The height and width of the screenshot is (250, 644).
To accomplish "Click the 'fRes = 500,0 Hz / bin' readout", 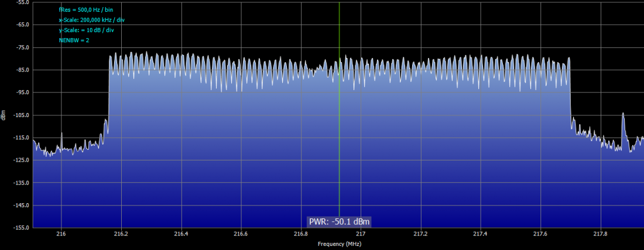I will click(86, 9).
